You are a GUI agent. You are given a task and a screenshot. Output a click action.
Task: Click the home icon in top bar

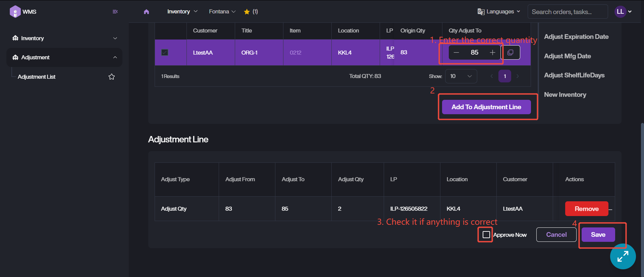pos(146,12)
